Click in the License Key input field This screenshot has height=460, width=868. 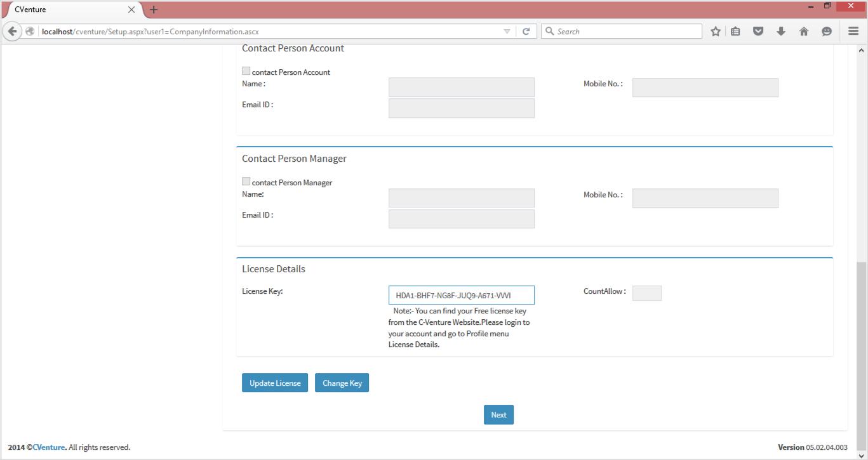(461, 295)
